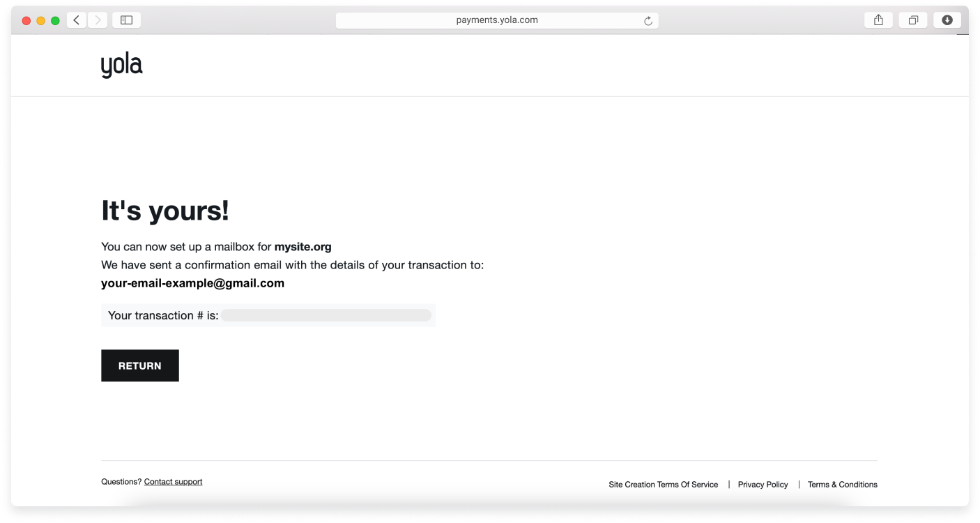The height and width of the screenshot is (523, 980).
Task: Toggle the Safari sidebar
Action: click(126, 20)
